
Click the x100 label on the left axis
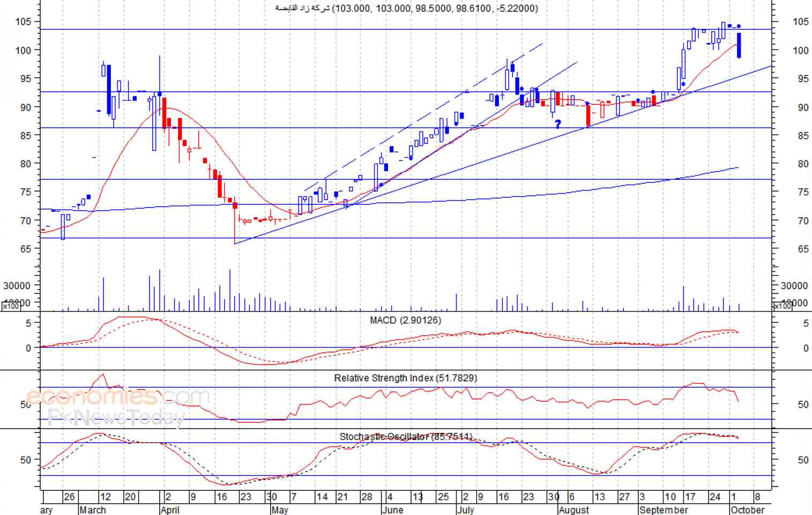coord(10,306)
